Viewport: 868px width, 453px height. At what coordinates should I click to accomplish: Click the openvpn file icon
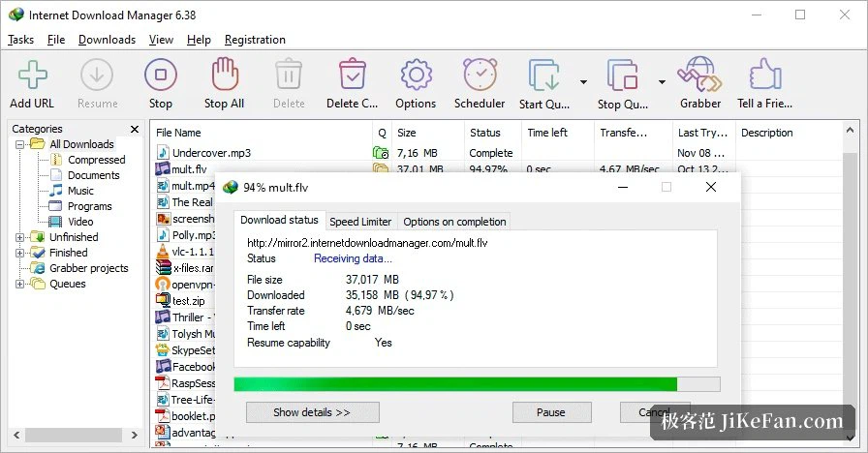162,285
